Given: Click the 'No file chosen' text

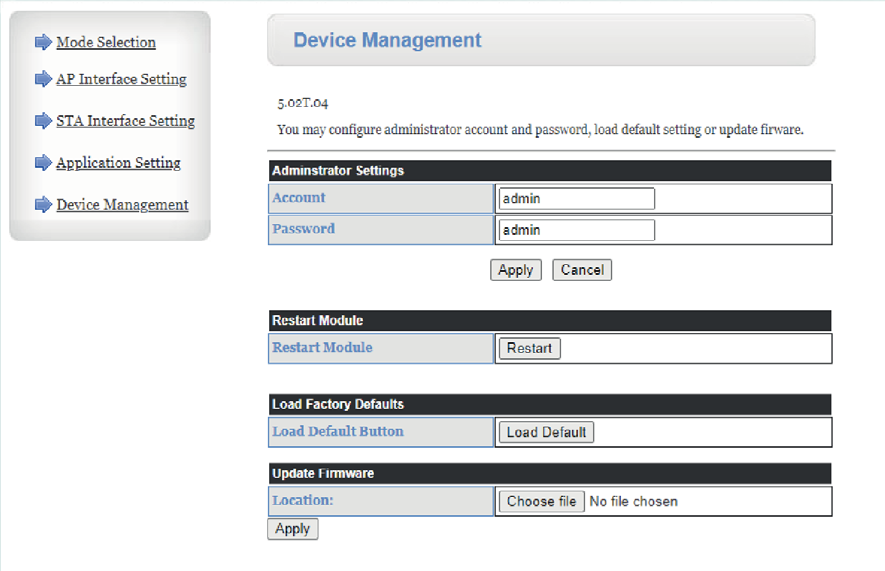Looking at the screenshot, I should [x=633, y=501].
